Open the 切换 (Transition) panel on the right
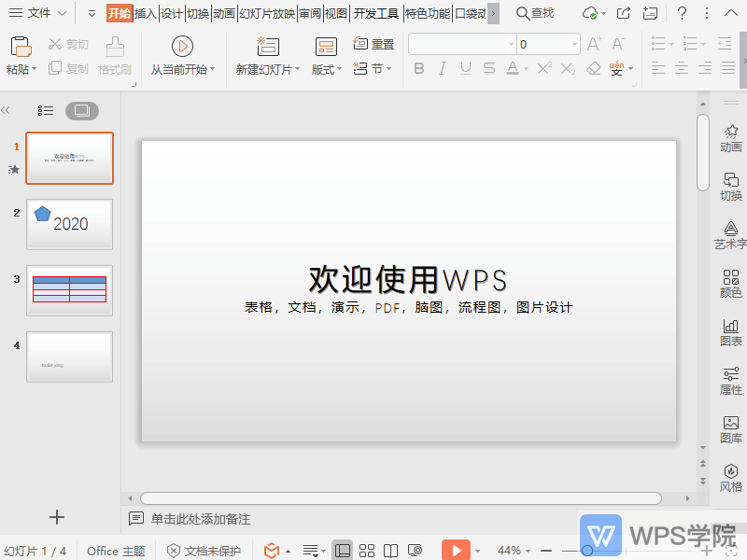The image size is (747, 560). click(x=731, y=185)
